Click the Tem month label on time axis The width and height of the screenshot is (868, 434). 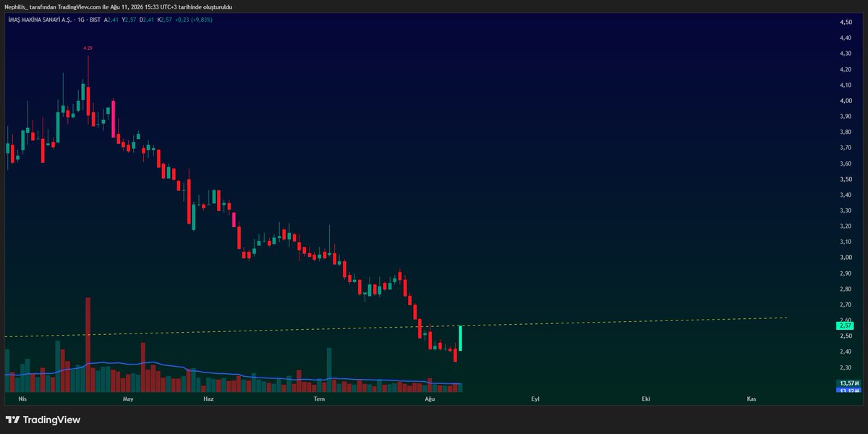318,399
